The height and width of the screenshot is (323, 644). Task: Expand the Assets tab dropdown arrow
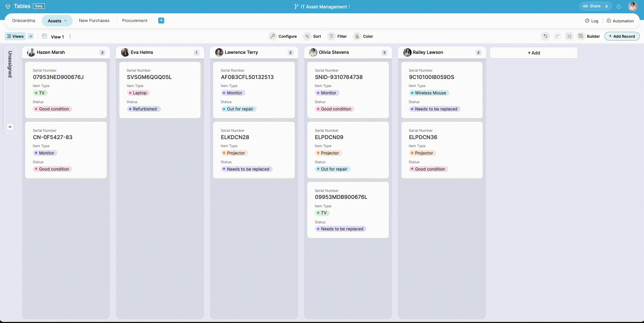[65, 21]
